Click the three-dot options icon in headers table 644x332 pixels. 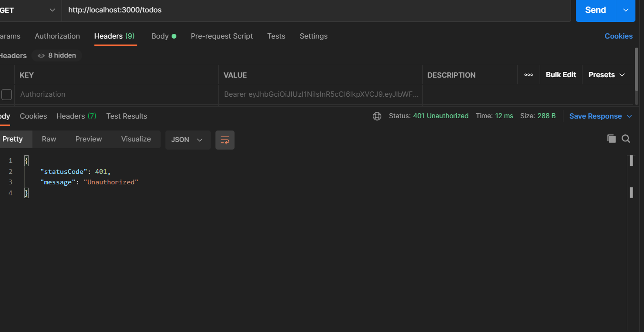(528, 74)
